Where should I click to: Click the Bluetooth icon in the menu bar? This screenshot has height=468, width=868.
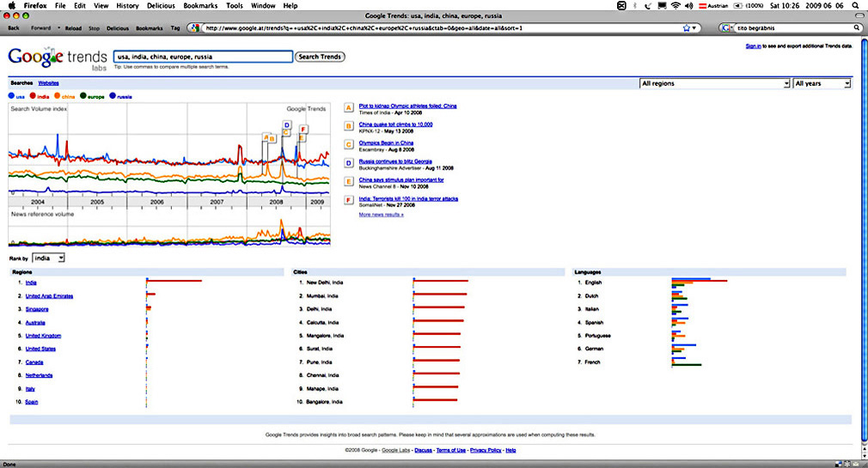pyautogui.click(x=635, y=5)
